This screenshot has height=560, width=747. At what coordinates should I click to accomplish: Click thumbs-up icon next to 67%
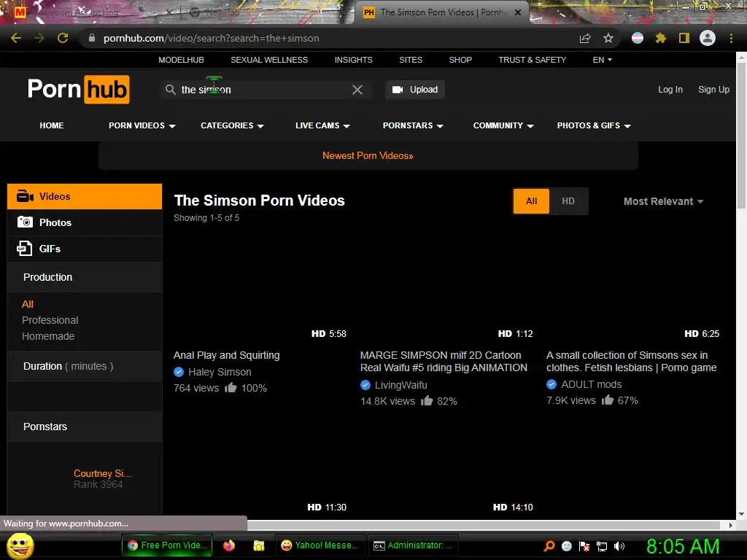click(608, 400)
